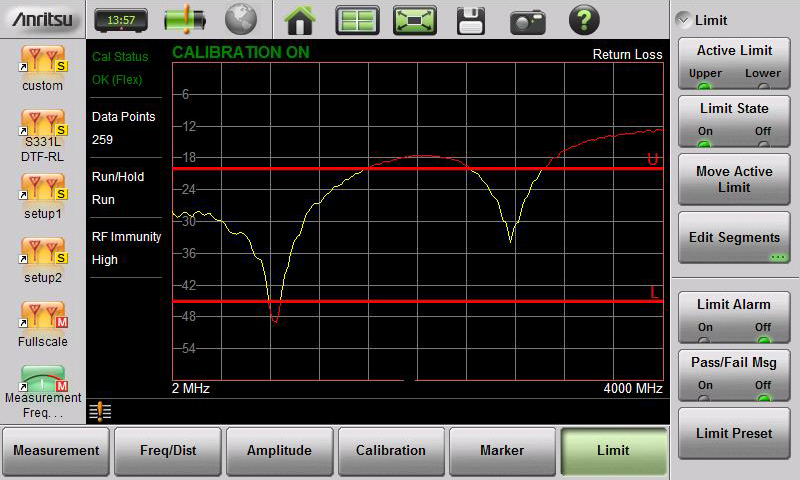Tap the GPS globe icon
The height and width of the screenshot is (480, 800).
pyautogui.click(x=240, y=19)
